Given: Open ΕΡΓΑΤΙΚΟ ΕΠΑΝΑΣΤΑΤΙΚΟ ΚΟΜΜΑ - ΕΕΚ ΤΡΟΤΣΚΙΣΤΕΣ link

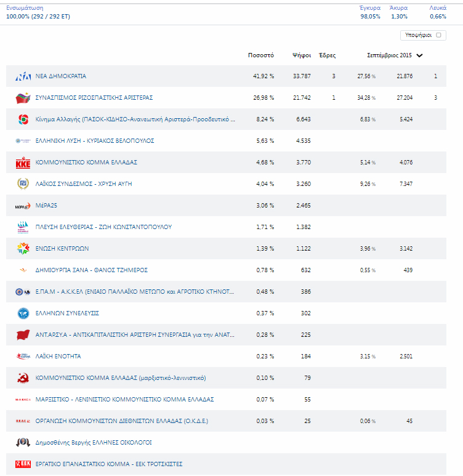Looking at the screenshot, I should click(109, 464).
